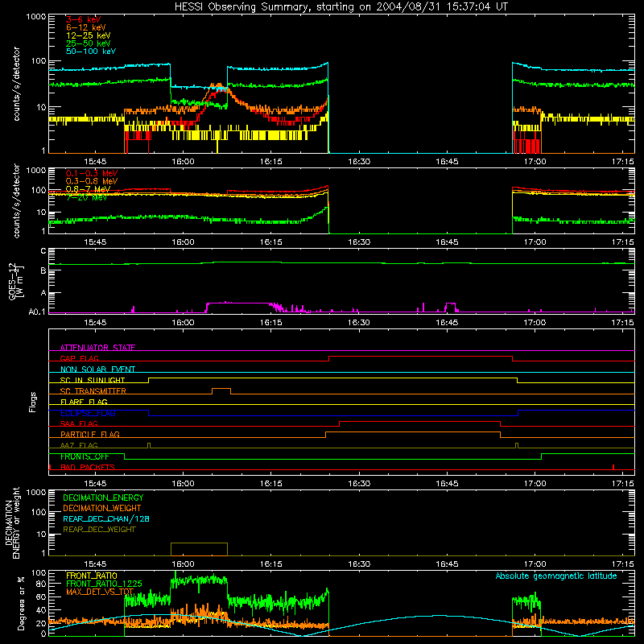Click the 17:00 tick under Flags panel
Viewport: 644px width, 644px height.
click(535, 484)
